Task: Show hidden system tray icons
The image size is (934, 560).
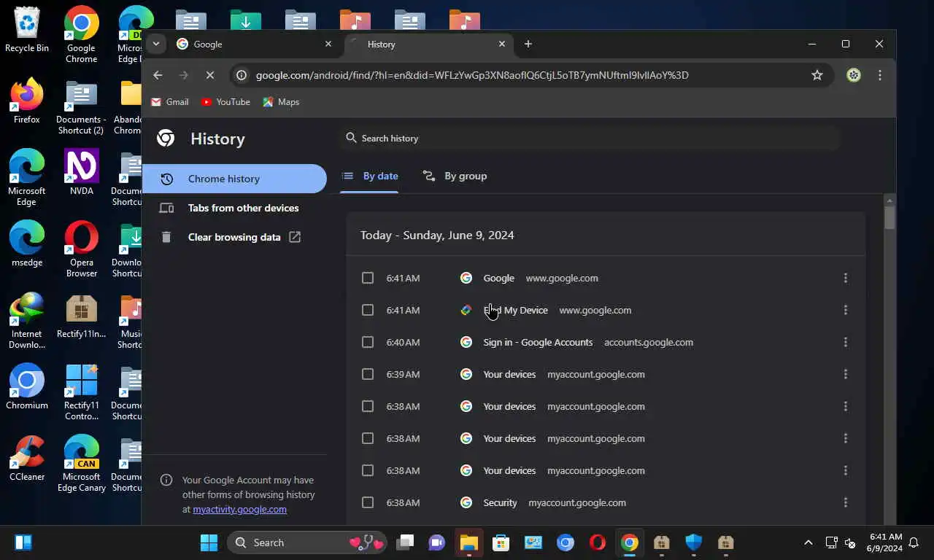Action: (808, 542)
